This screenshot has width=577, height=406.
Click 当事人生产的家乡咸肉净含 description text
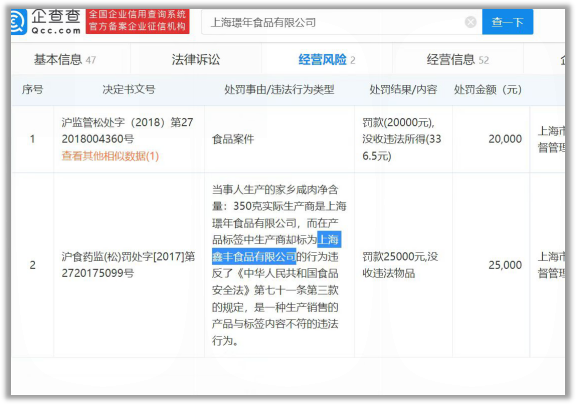click(275, 190)
